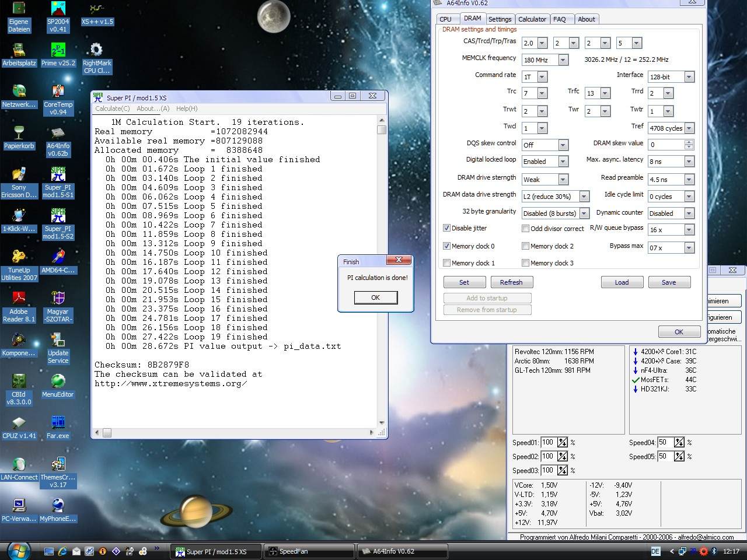
Task: Click the Refresh button in A64Info
Action: point(511,282)
